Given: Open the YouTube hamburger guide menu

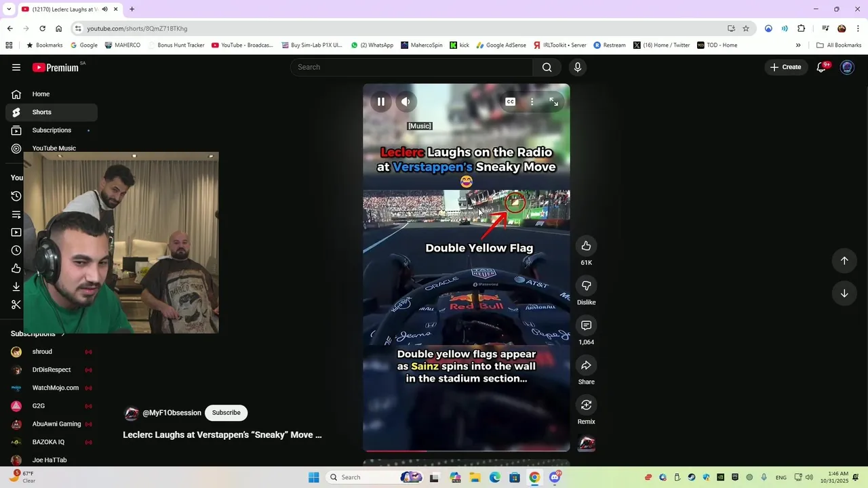Looking at the screenshot, I should 16,67.
